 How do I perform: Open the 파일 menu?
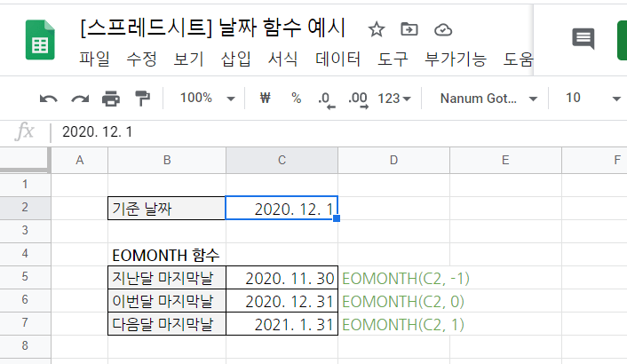click(93, 59)
